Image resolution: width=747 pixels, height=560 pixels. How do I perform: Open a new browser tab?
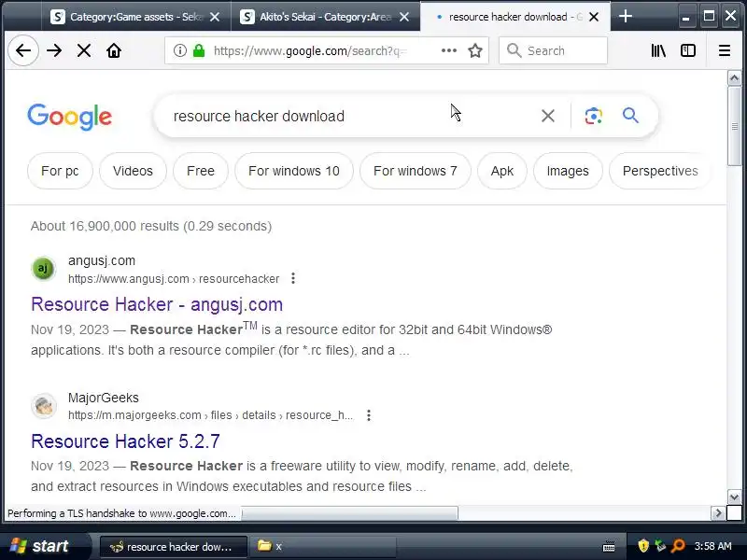pyautogui.click(x=626, y=17)
